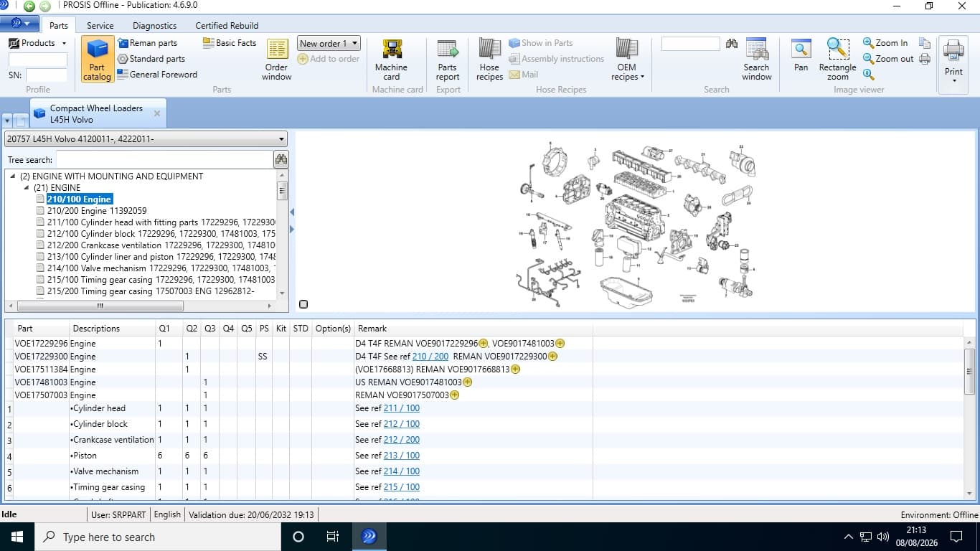Open Reman parts
Viewport: 980px width, 551px height.
[x=147, y=43]
